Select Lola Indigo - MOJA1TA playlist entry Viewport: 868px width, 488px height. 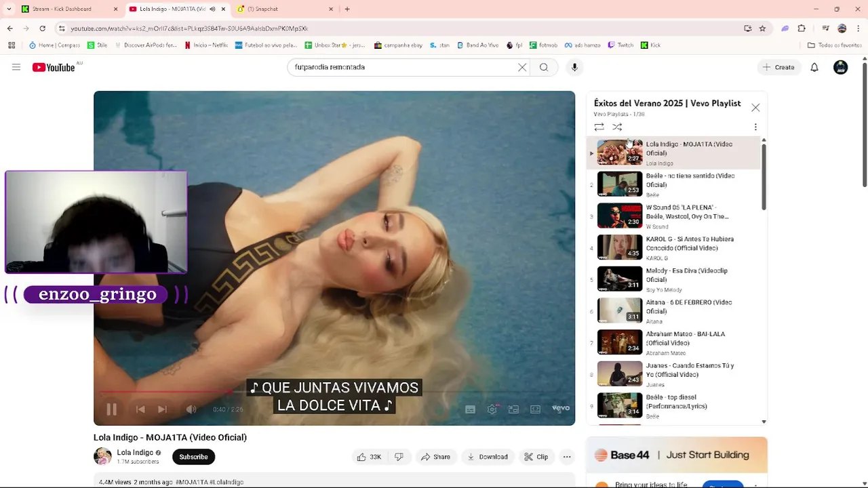tap(675, 152)
